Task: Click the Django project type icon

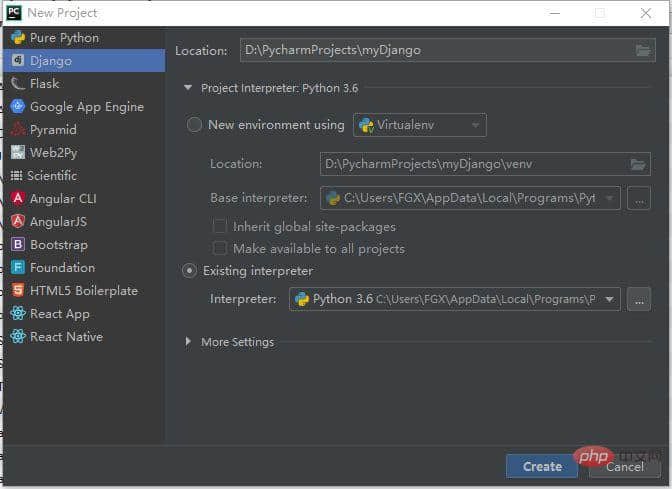Action: click(x=18, y=60)
